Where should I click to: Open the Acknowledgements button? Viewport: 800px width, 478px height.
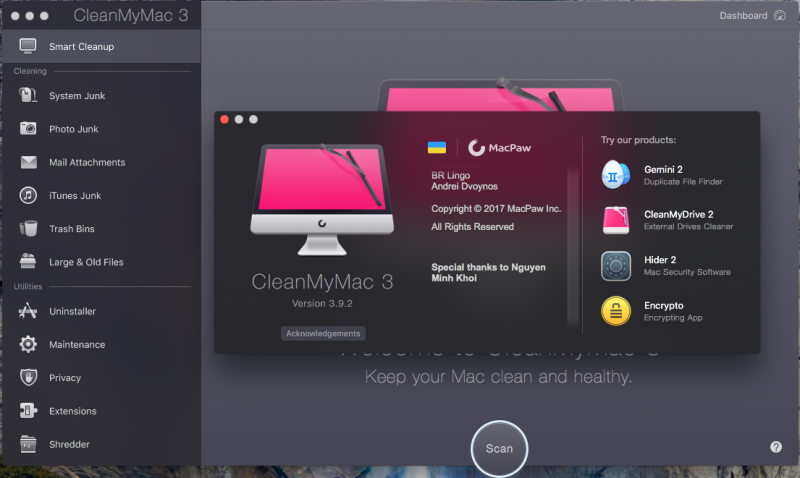[x=323, y=333]
